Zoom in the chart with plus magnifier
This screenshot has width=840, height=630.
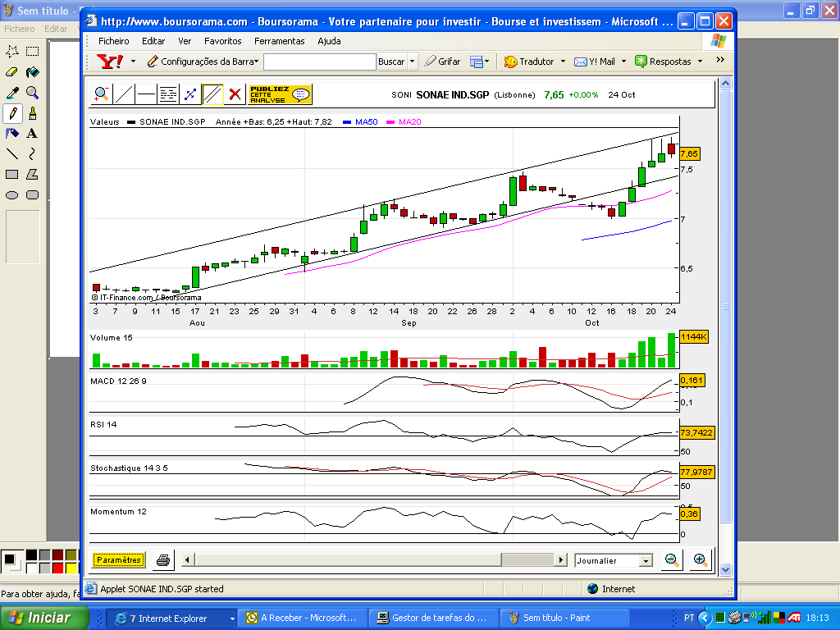701,559
